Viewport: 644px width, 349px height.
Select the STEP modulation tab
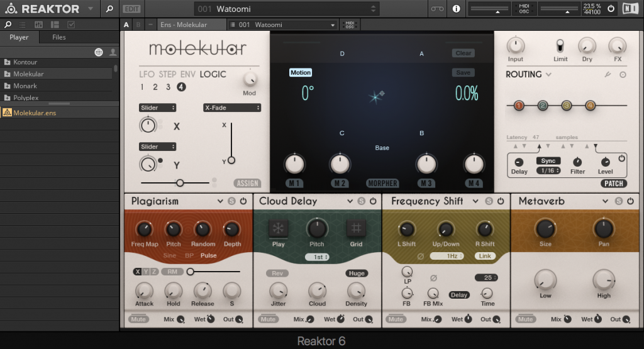point(167,74)
